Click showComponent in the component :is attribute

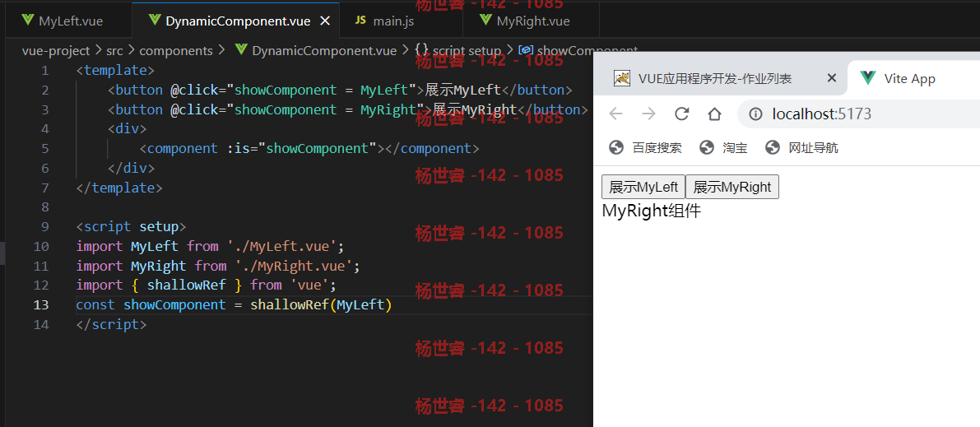tap(318, 149)
